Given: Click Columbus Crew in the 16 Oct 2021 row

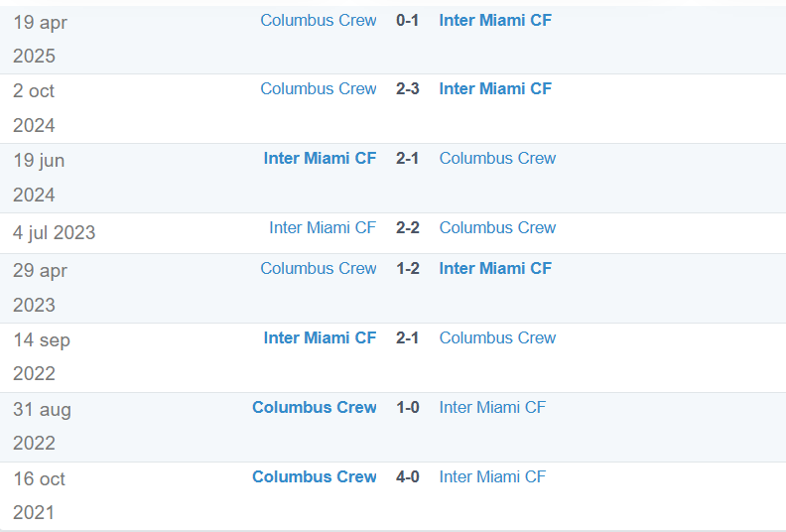Looking at the screenshot, I should pyautogui.click(x=314, y=476).
